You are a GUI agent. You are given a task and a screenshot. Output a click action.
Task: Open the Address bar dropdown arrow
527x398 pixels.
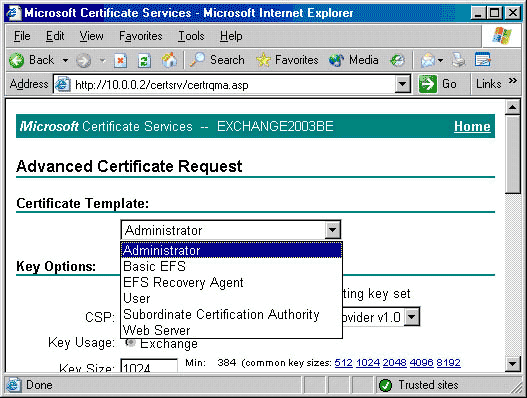[x=403, y=84]
